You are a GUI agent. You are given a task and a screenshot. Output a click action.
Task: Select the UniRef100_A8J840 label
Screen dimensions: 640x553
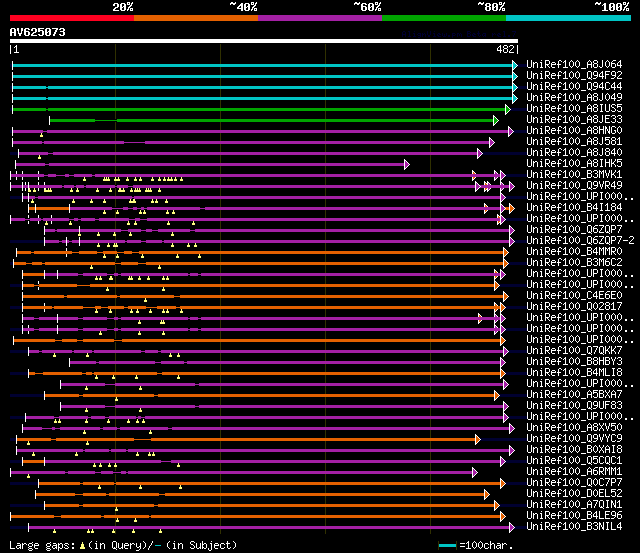(574, 153)
